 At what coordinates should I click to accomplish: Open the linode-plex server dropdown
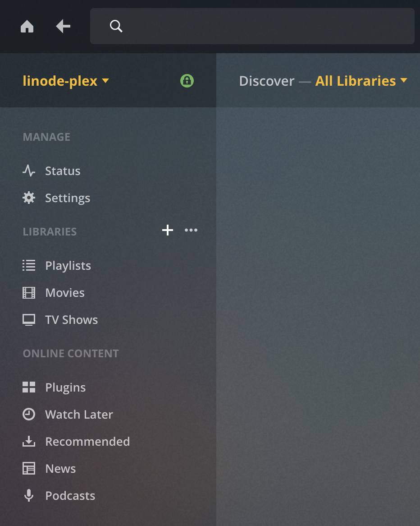[66, 81]
